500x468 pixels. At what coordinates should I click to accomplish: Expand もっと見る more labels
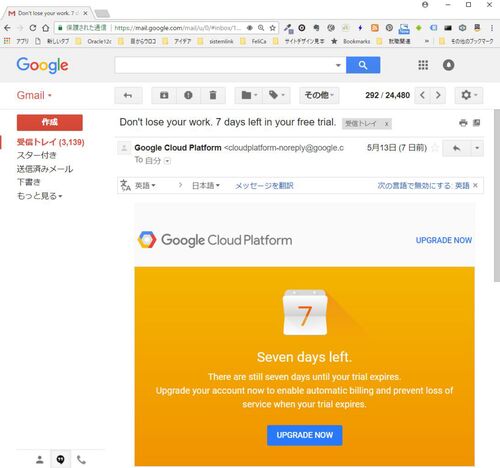click(x=39, y=196)
